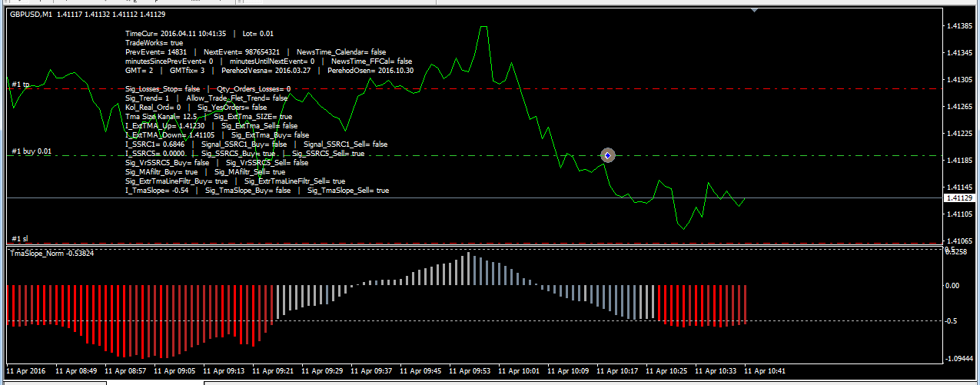Click the 'I_ExtTMA_Down= 1.41105' text
The height and width of the screenshot is (385, 980).
coord(169,134)
